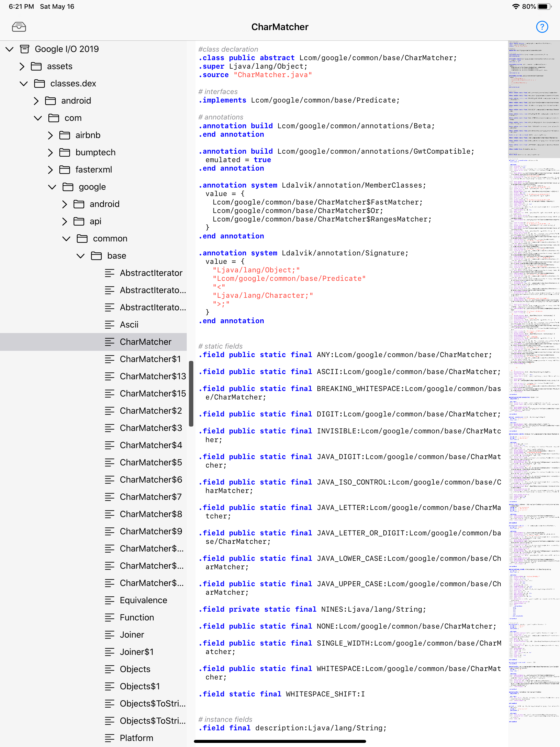The width and height of the screenshot is (560, 747).
Task: Click the CharMatcher class file icon
Action: tap(110, 342)
